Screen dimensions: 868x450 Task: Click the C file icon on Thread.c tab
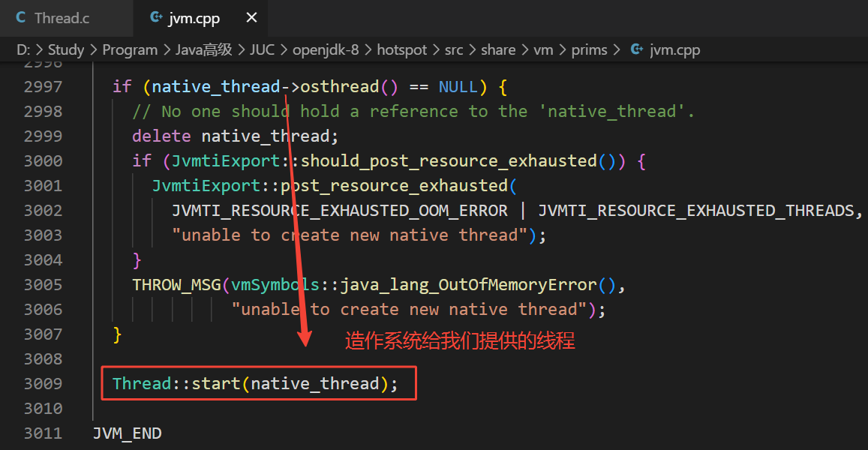pyautogui.click(x=21, y=18)
